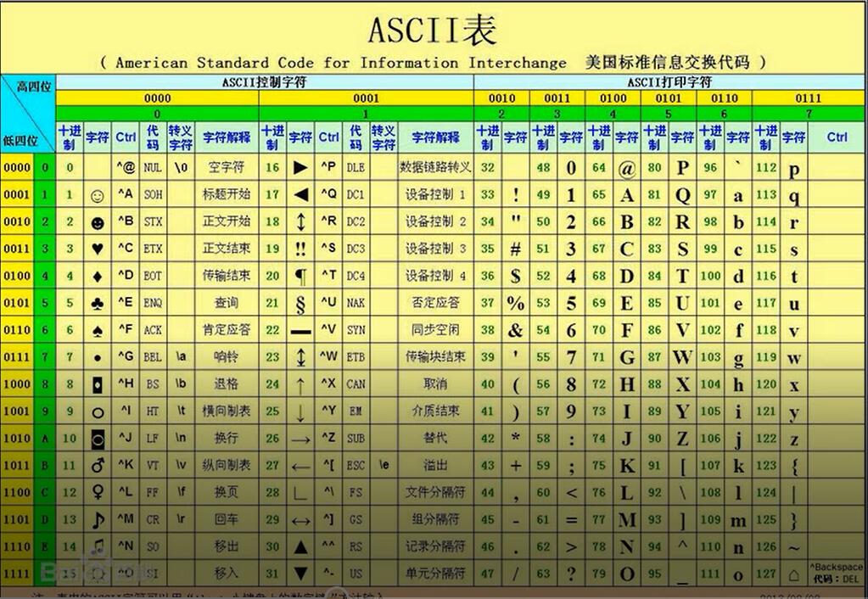Click the "低四位" corner label
Image resolution: width=868 pixels, height=599 pixels.
pyautogui.click(x=20, y=140)
